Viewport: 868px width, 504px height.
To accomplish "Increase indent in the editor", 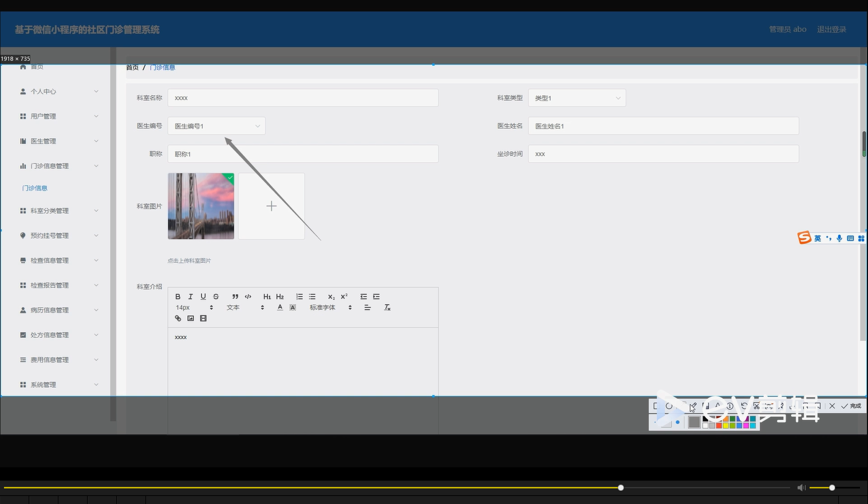I will pos(376,297).
